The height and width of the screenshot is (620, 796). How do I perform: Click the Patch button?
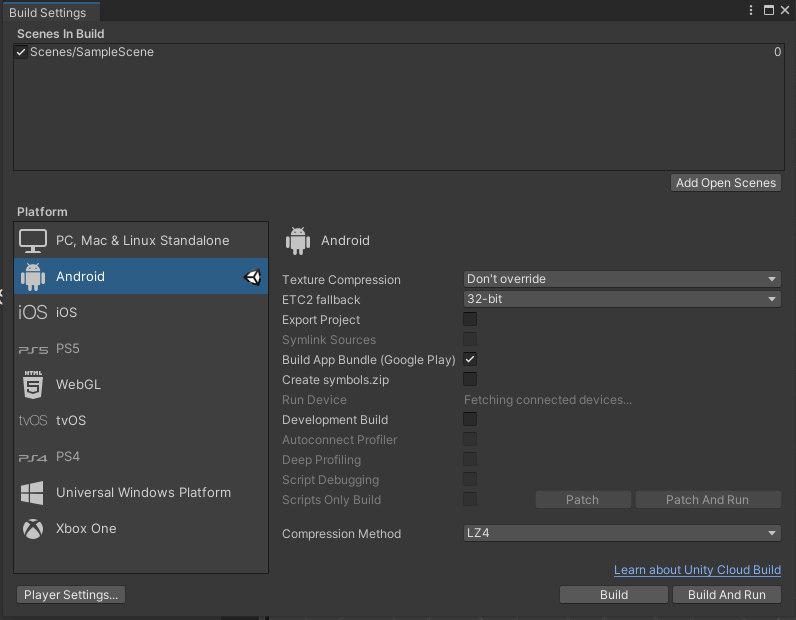click(583, 500)
